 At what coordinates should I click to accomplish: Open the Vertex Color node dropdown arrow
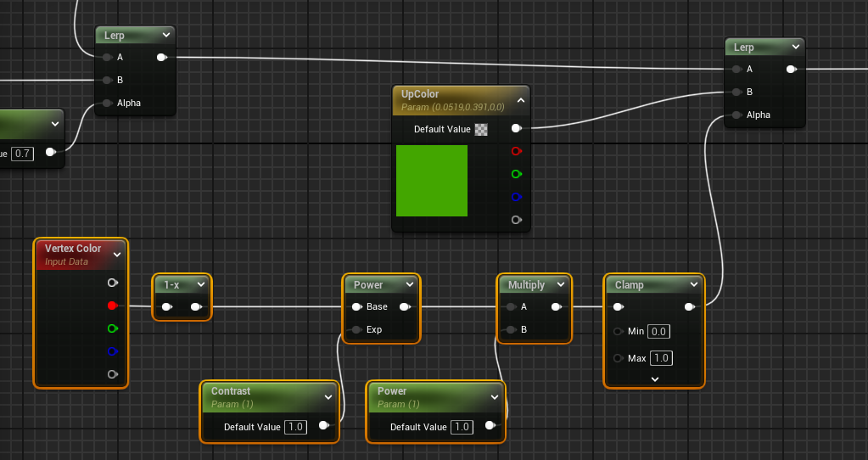click(x=117, y=254)
